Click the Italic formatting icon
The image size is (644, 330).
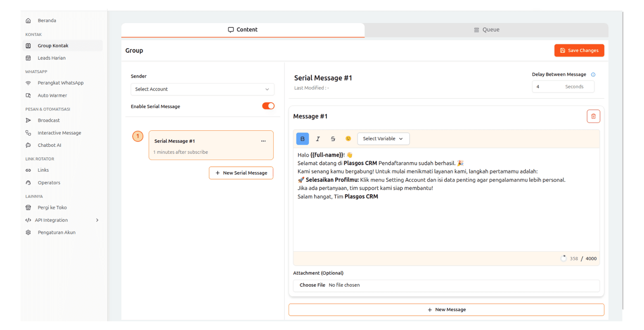[318, 139]
